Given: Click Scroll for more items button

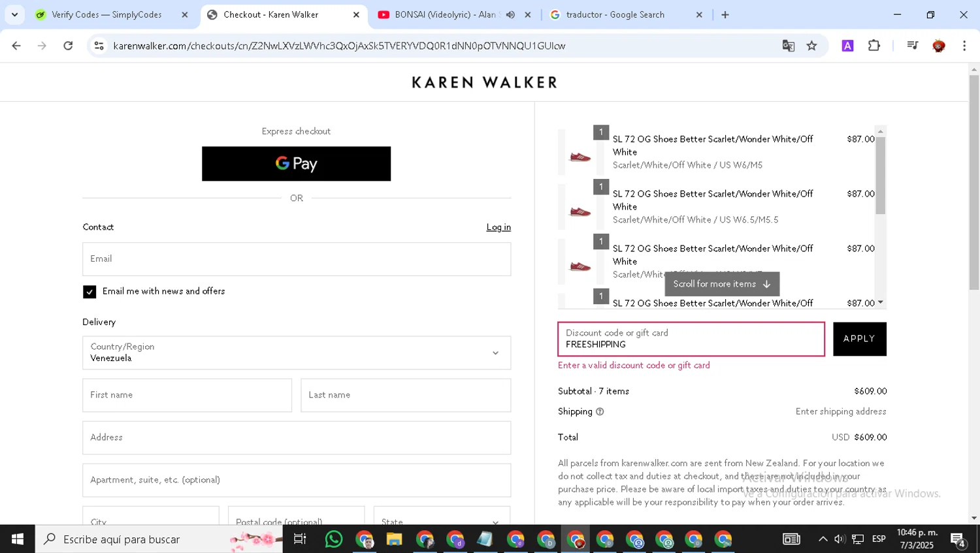Looking at the screenshot, I should tap(722, 284).
